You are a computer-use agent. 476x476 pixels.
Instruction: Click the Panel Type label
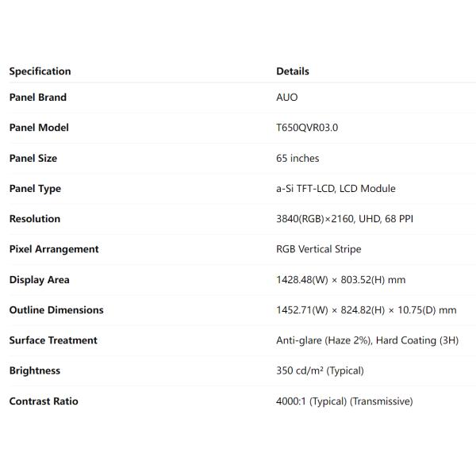(x=35, y=188)
